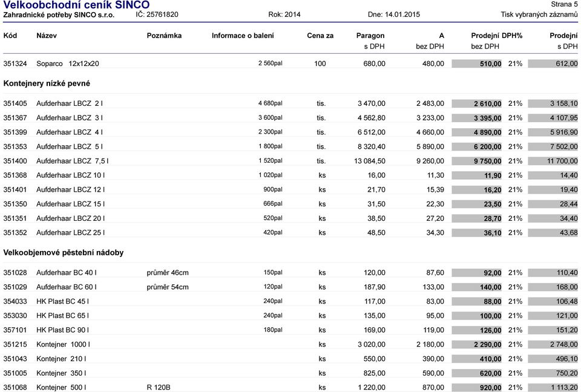Click Paragon price '13 084,50'
581x392 pixels.
369,161
